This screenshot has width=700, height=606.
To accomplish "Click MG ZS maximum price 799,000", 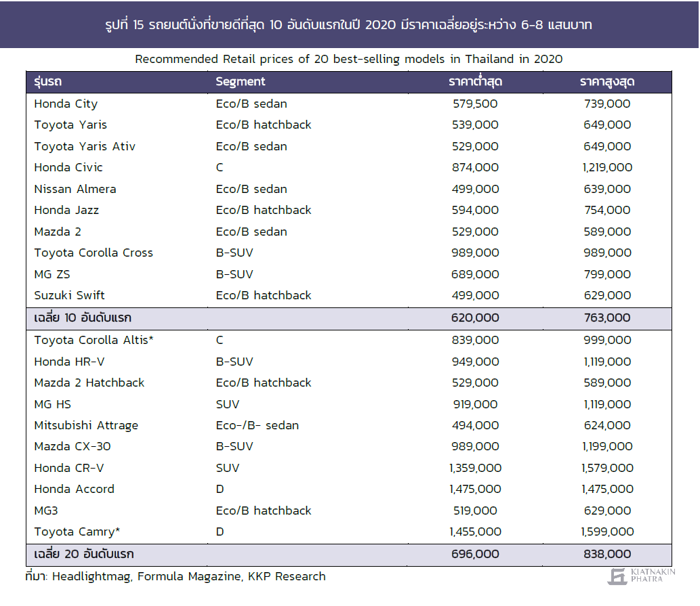I will (607, 274).
